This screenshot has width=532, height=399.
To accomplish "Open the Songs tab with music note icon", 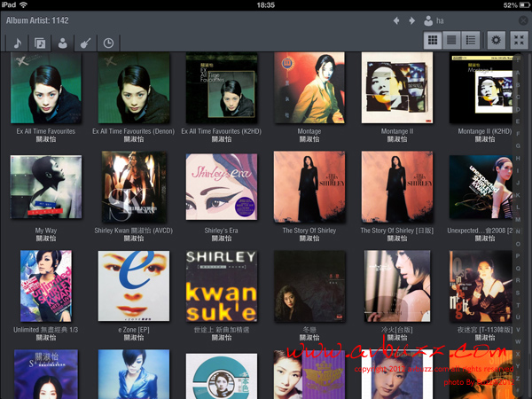I will point(16,42).
